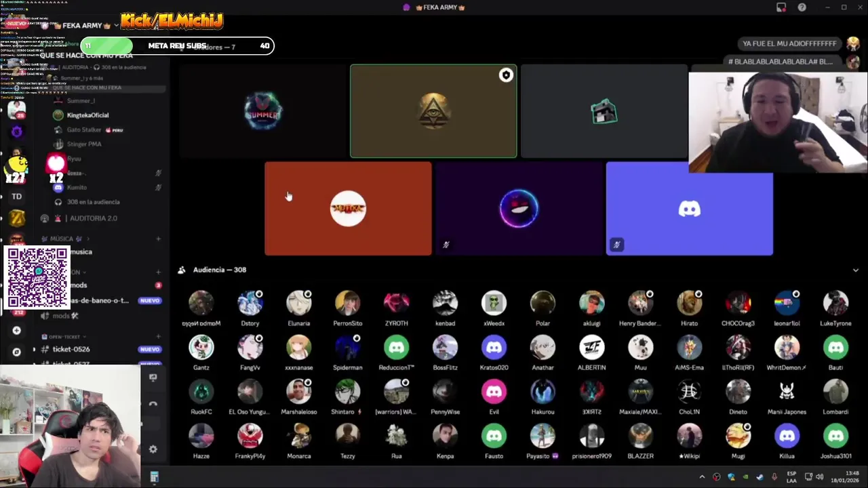868x488 pixels.
Task: Open audience member Elunaria
Action: 299,308
